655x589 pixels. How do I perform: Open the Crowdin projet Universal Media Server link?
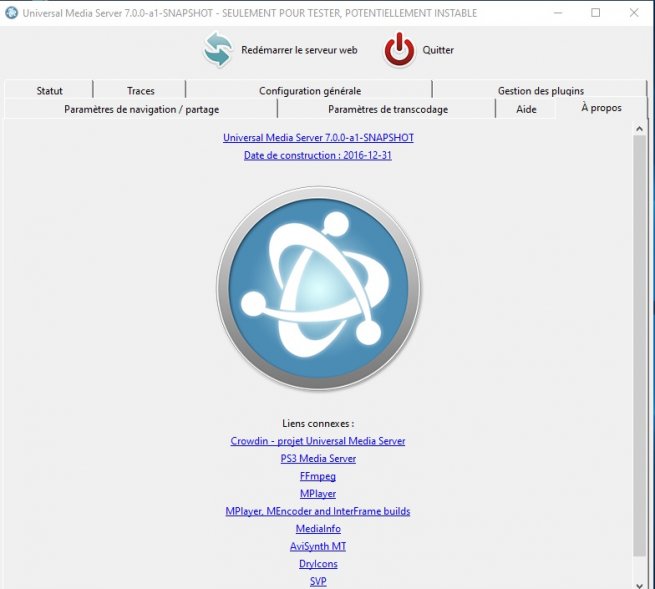coord(318,441)
